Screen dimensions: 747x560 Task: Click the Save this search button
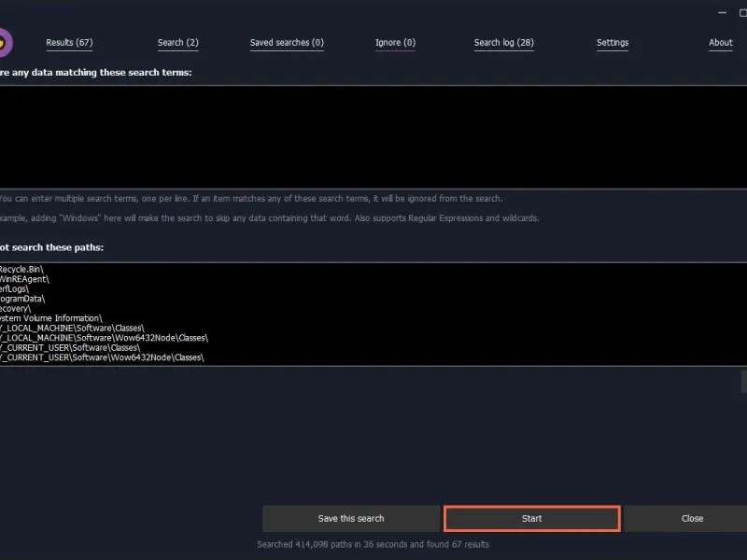(351, 518)
